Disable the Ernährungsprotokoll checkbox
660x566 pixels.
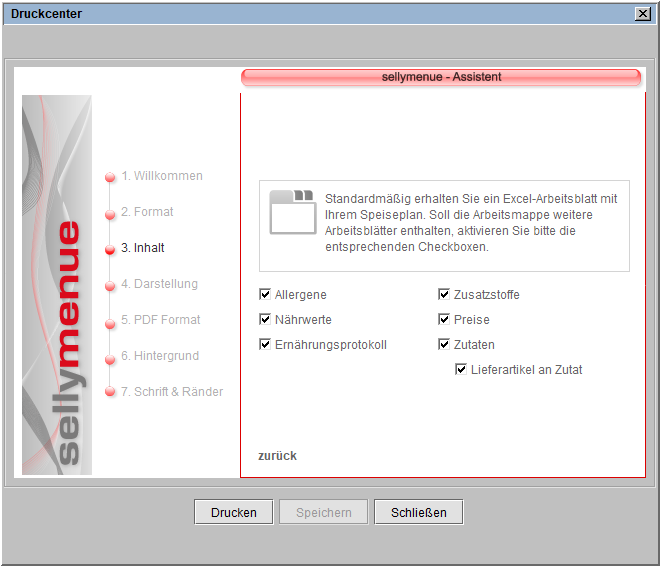tap(265, 344)
